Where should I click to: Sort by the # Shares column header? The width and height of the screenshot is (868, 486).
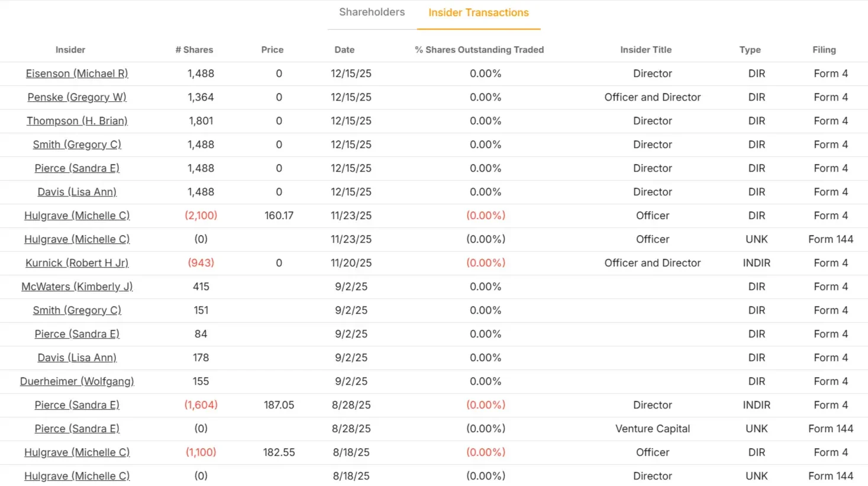click(194, 50)
